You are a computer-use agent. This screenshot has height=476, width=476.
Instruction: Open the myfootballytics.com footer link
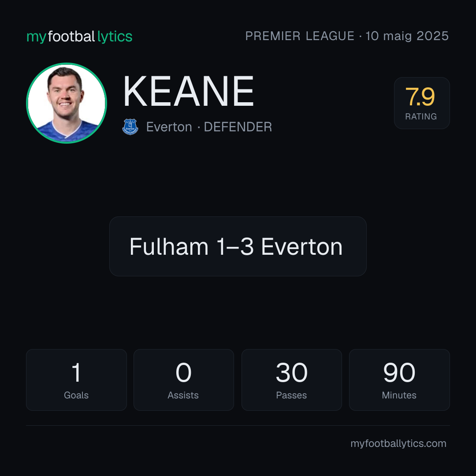pyautogui.click(x=398, y=443)
